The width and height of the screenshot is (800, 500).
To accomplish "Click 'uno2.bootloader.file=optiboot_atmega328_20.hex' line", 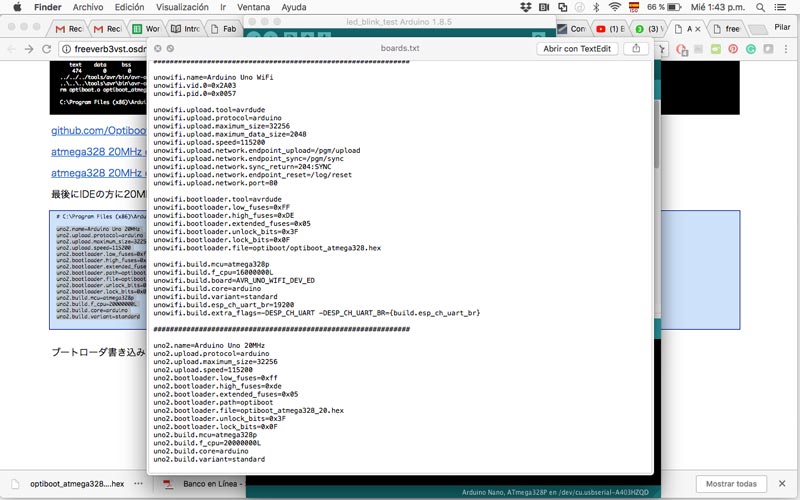I will tap(248, 410).
